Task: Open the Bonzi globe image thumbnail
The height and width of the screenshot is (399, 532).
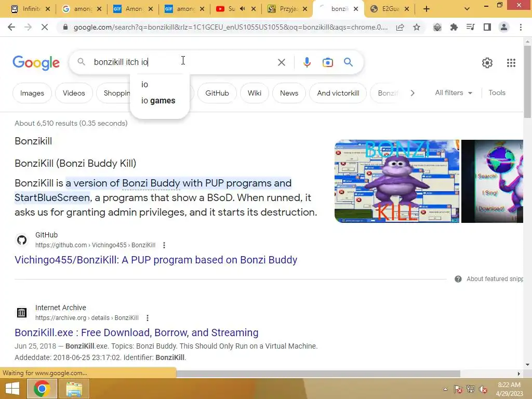Action: click(492, 181)
